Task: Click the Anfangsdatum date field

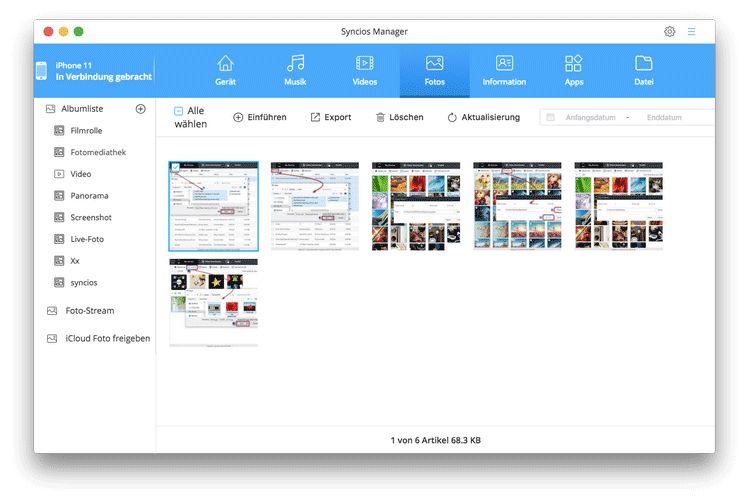Action: 590,117
